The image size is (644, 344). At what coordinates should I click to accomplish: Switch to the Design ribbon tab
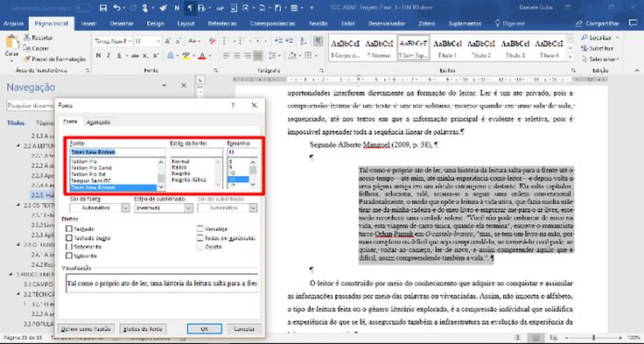tap(155, 24)
